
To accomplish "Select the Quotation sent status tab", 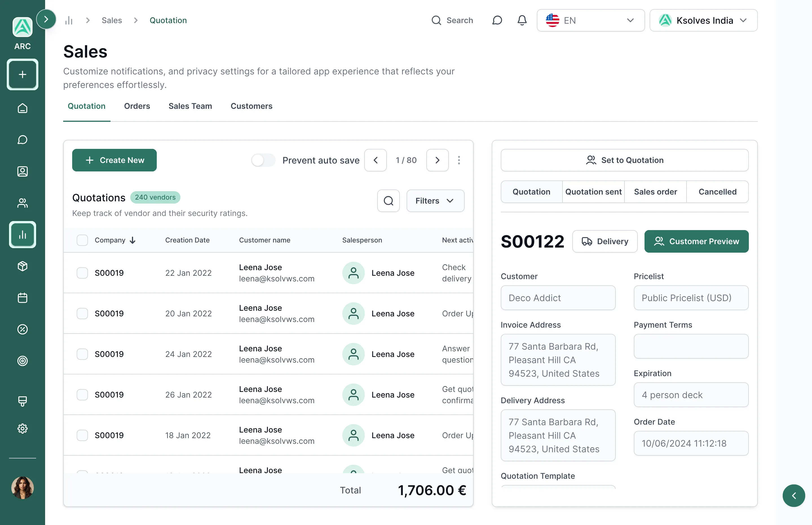I will pos(593,192).
